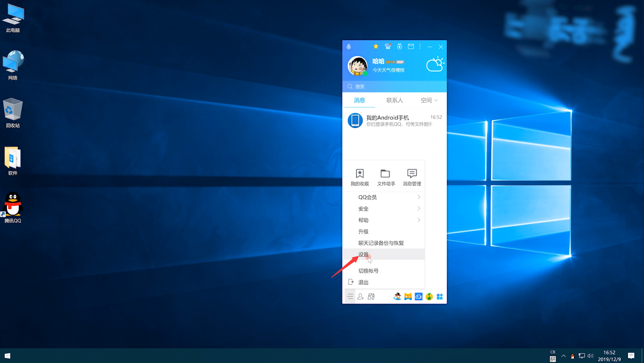Open the pirate penguin game icon

(x=397, y=297)
